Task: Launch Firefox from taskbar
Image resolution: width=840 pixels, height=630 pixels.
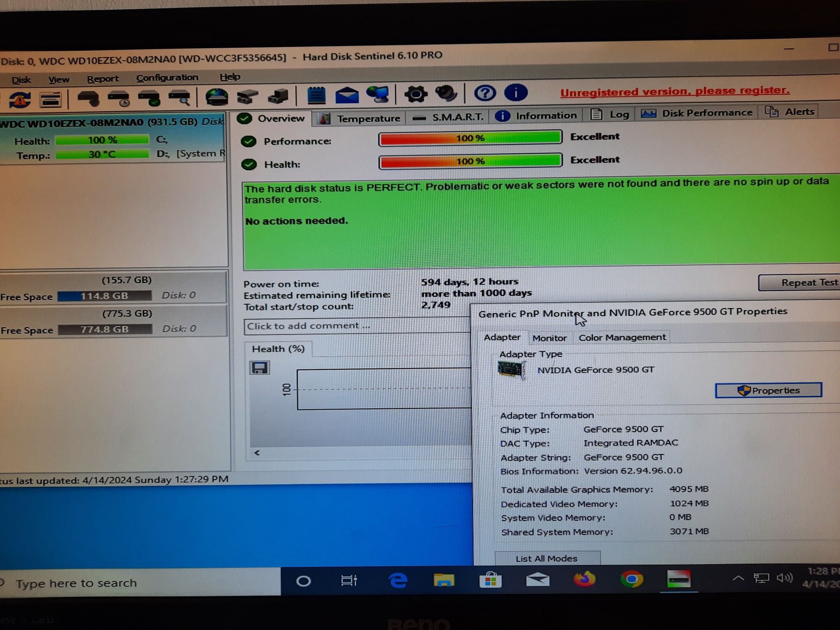Action: pos(585,579)
